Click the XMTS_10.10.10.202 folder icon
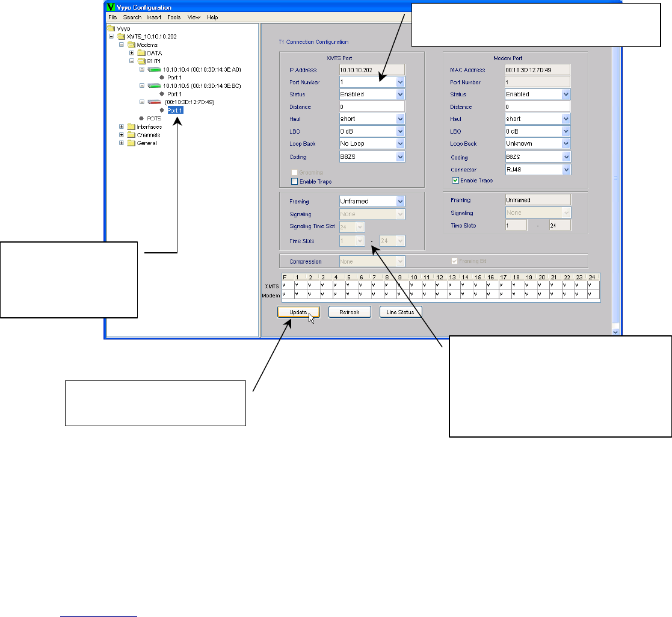The height and width of the screenshot is (617, 672). coord(121,37)
